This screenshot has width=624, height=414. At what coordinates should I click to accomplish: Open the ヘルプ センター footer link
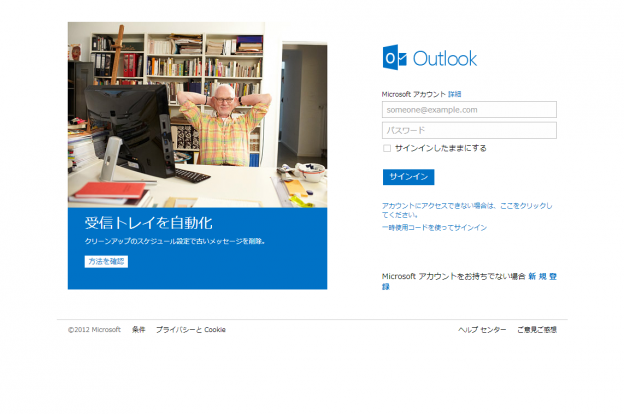[x=482, y=330]
